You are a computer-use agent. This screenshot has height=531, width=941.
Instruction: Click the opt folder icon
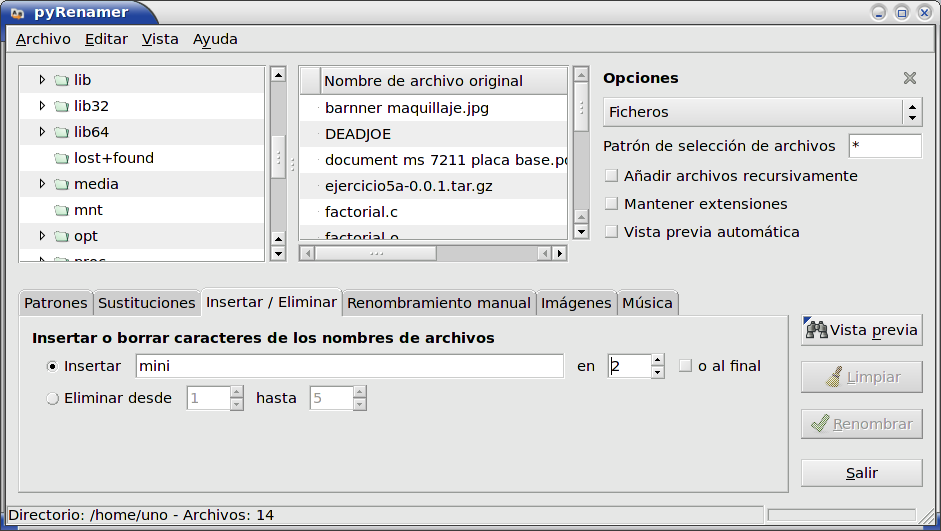61,236
